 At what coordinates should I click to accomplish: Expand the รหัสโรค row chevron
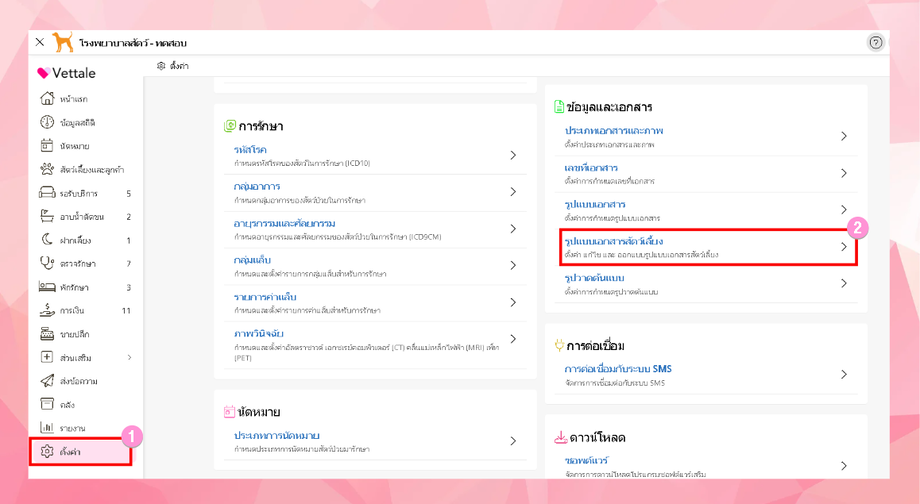click(513, 155)
